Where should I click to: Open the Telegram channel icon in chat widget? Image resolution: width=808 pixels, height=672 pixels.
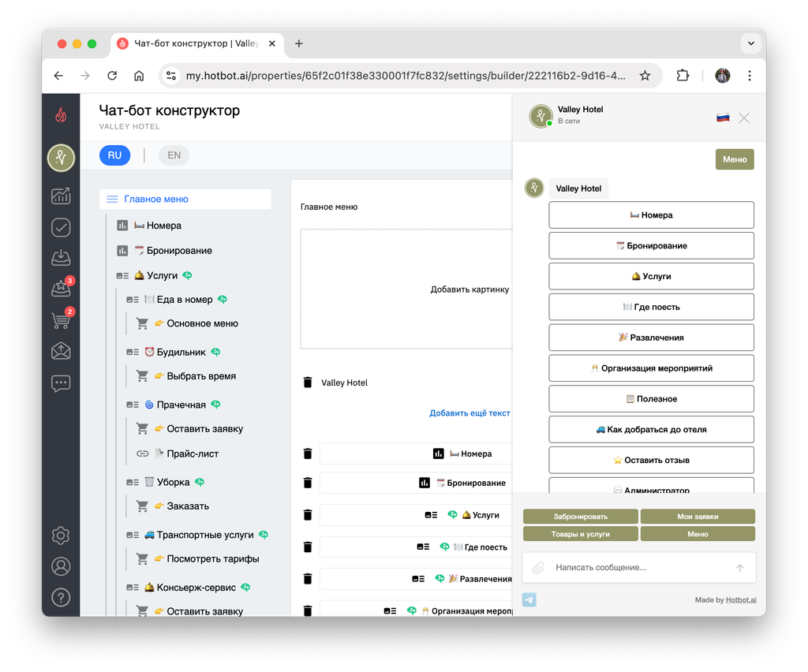coord(529,599)
